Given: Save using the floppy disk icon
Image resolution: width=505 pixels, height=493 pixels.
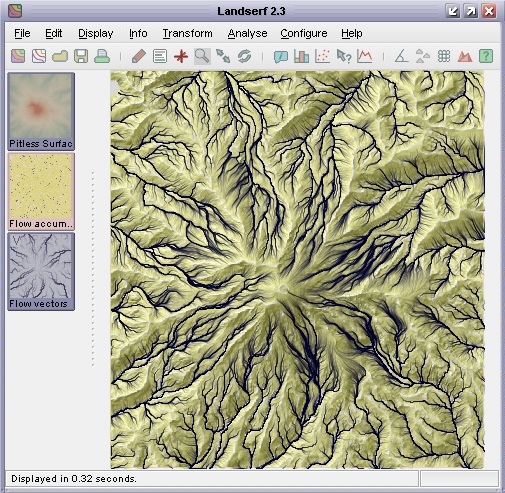Looking at the screenshot, I should click(x=81, y=56).
